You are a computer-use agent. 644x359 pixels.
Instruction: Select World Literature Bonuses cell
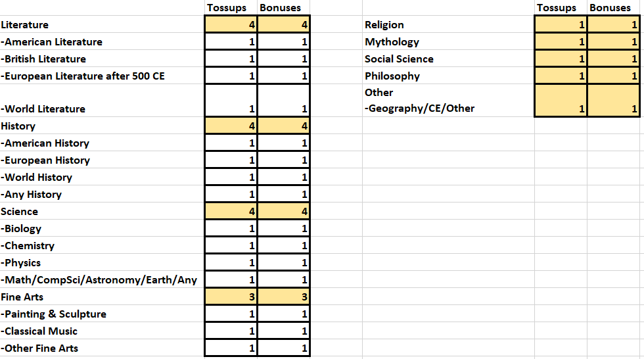tap(283, 101)
